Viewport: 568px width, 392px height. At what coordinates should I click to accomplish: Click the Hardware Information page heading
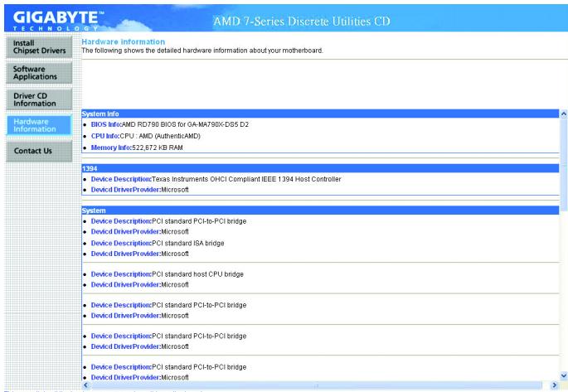click(124, 42)
